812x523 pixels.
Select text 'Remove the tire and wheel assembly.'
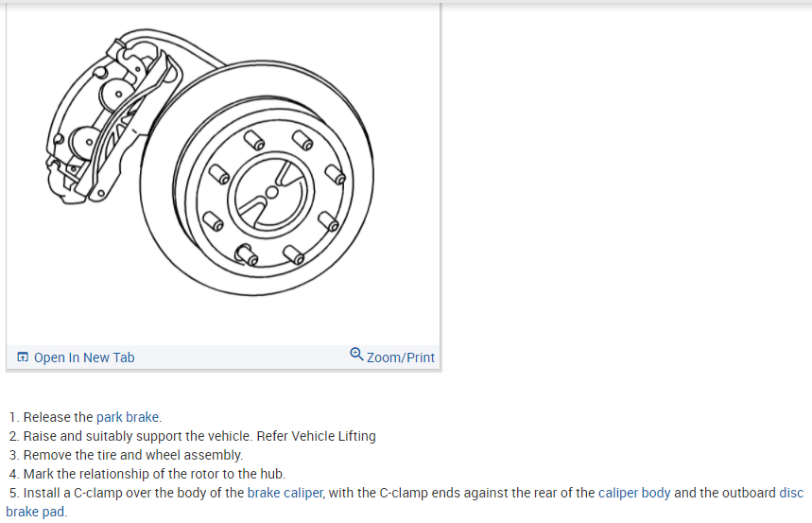[x=133, y=455]
